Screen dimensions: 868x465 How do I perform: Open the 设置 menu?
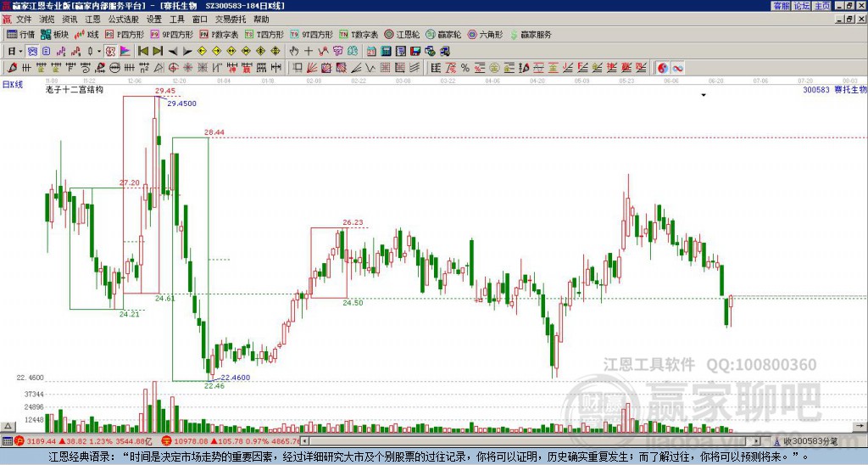tap(154, 20)
